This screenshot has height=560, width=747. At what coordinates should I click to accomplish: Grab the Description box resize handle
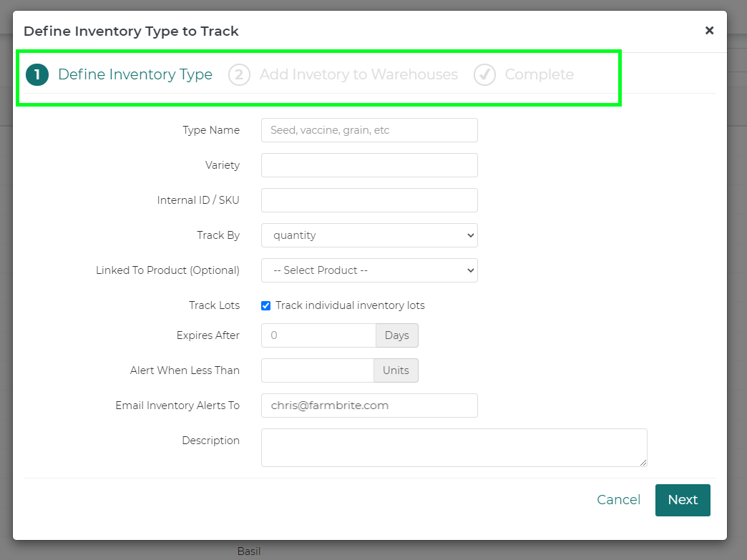click(x=643, y=463)
